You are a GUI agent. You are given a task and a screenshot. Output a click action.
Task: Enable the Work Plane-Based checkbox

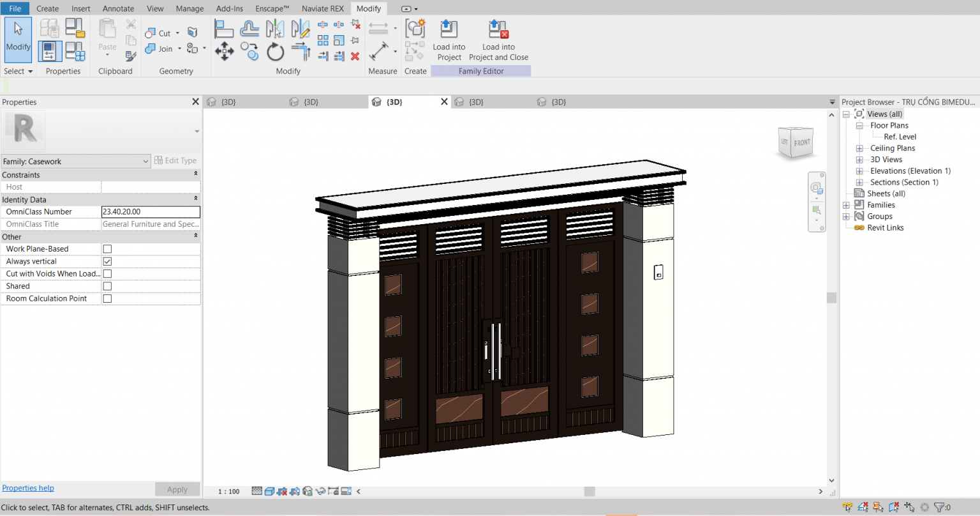click(x=107, y=248)
